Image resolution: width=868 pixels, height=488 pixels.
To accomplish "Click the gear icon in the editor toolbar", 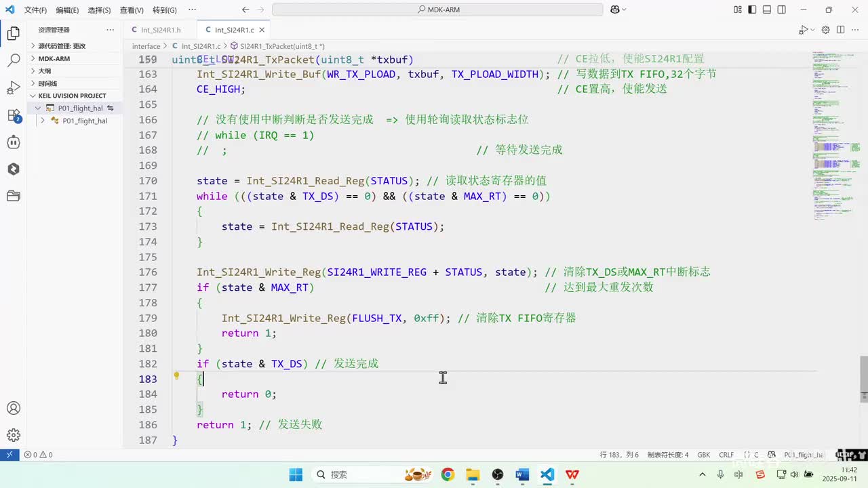I will click(826, 30).
